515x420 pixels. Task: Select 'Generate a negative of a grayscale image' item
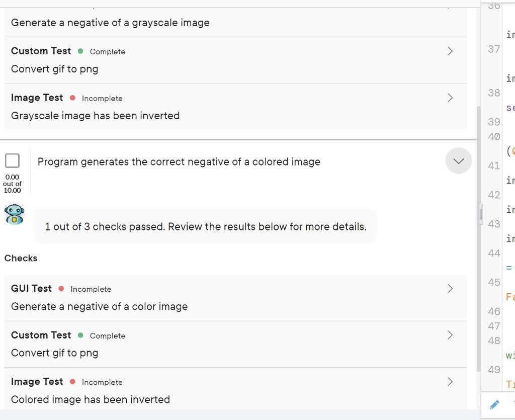[110, 23]
